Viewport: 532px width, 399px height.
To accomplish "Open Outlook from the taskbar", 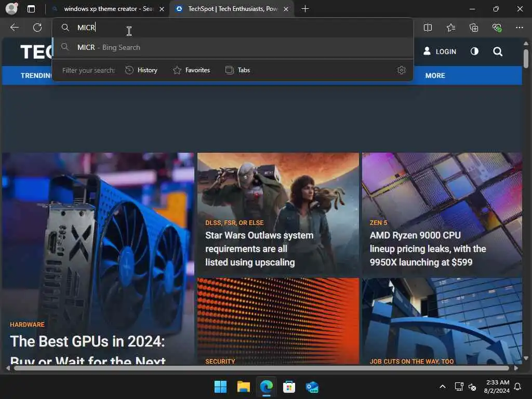I will (x=312, y=387).
